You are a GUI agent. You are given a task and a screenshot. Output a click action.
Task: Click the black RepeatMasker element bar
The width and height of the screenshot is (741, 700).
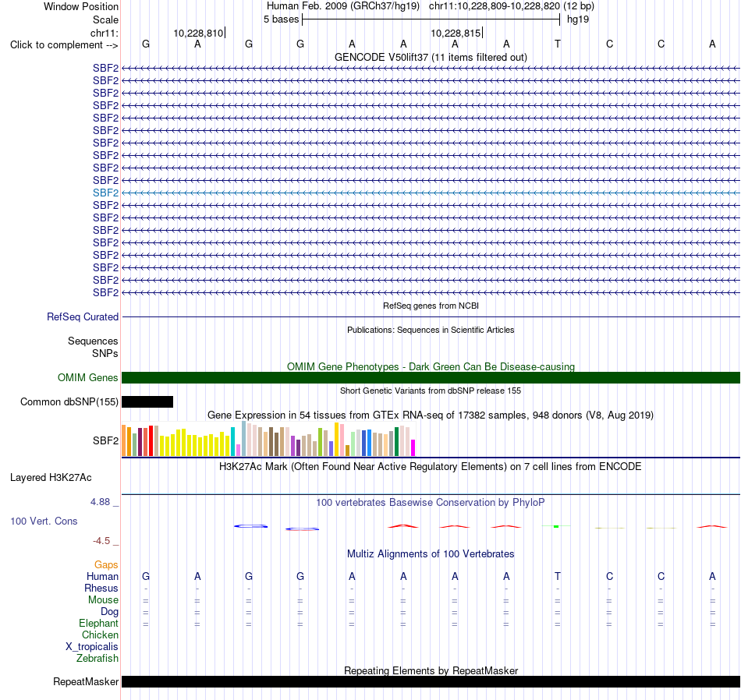(x=431, y=681)
